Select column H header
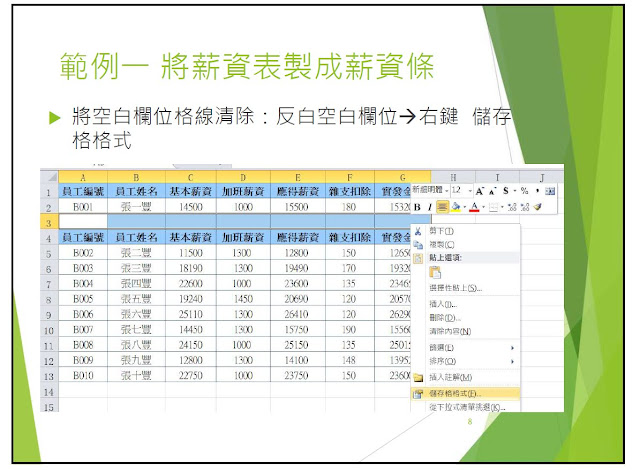 (453, 177)
